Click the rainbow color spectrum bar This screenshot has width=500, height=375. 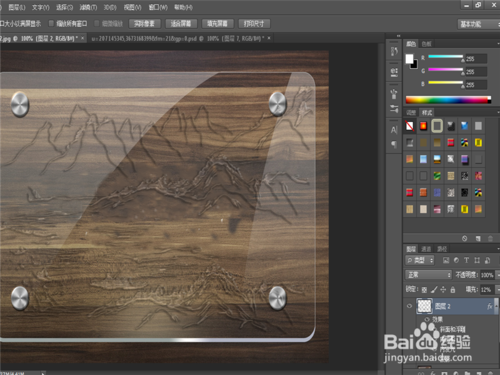448,100
